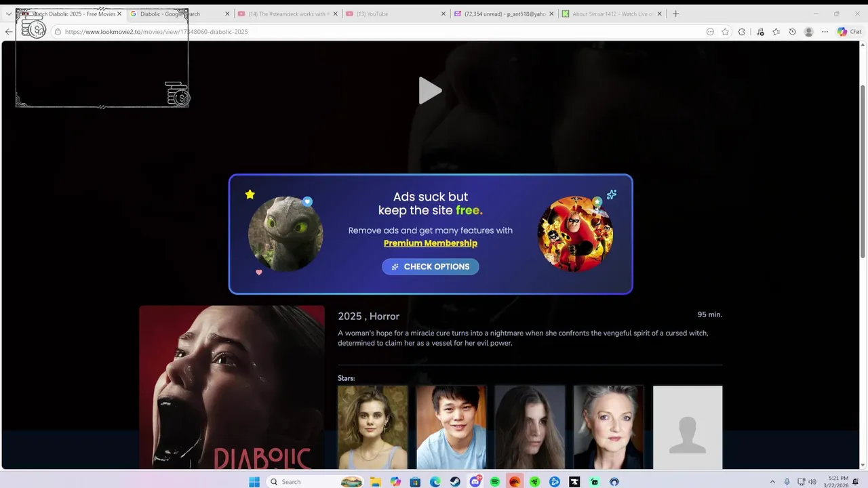Close the (13) YouTube tab
Viewport: 868px width, 488px height.
coord(443,14)
